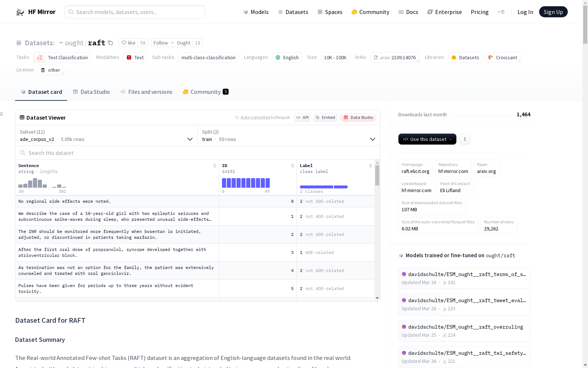Click the Sentence lengths histogram
Image resolution: width=588 pixels, height=368 pixels.
pyautogui.click(x=42, y=183)
